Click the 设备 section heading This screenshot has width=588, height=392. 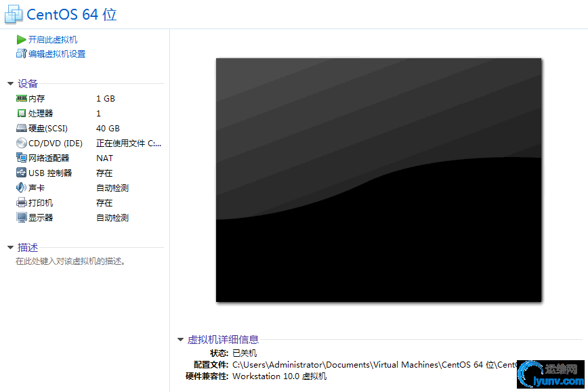[28, 83]
